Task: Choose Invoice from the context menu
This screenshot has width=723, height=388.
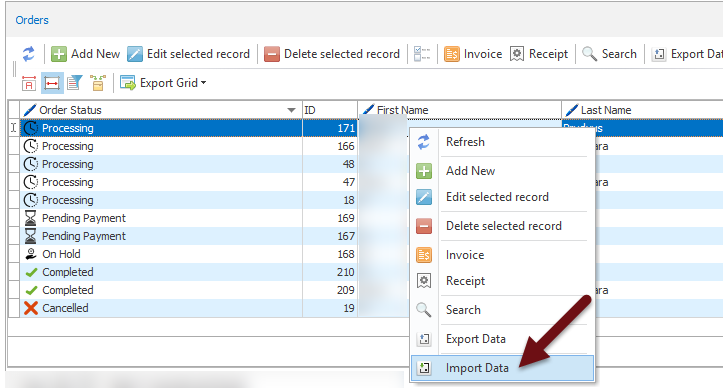Action: (502, 255)
